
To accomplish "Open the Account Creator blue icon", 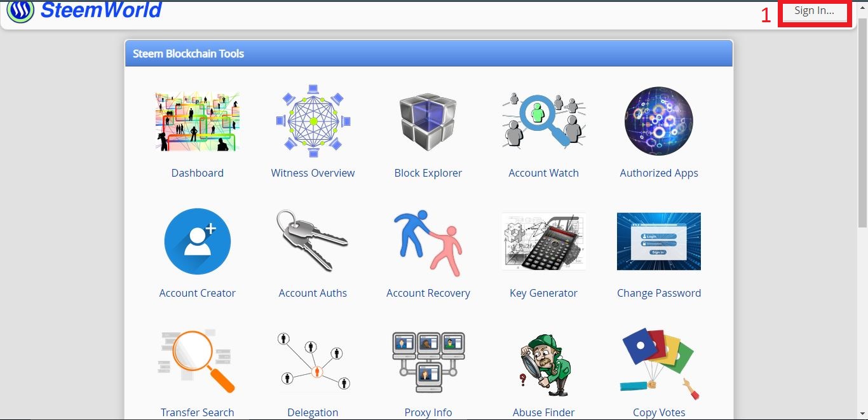I will (197, 241).
